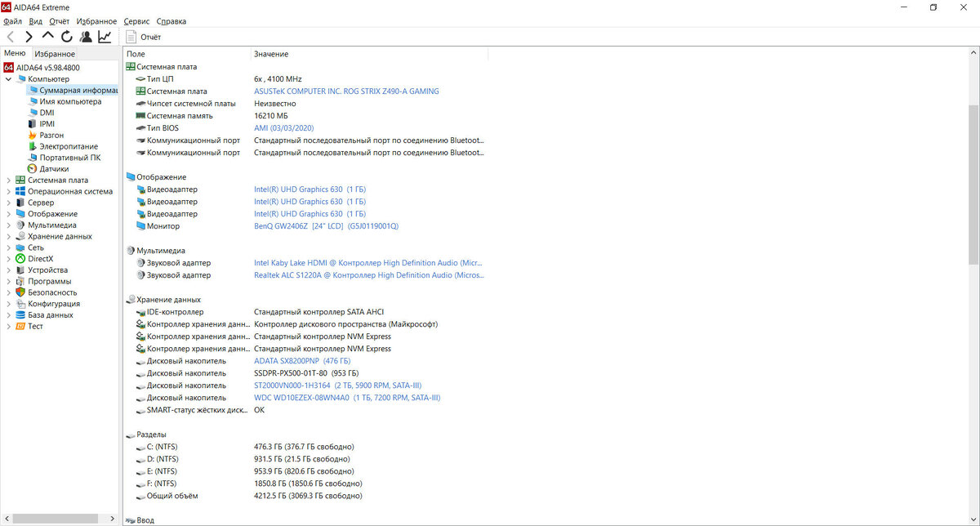Open the Сервис menu
The width and height of the screenshot is (980, 526).
tap(137, 21)
